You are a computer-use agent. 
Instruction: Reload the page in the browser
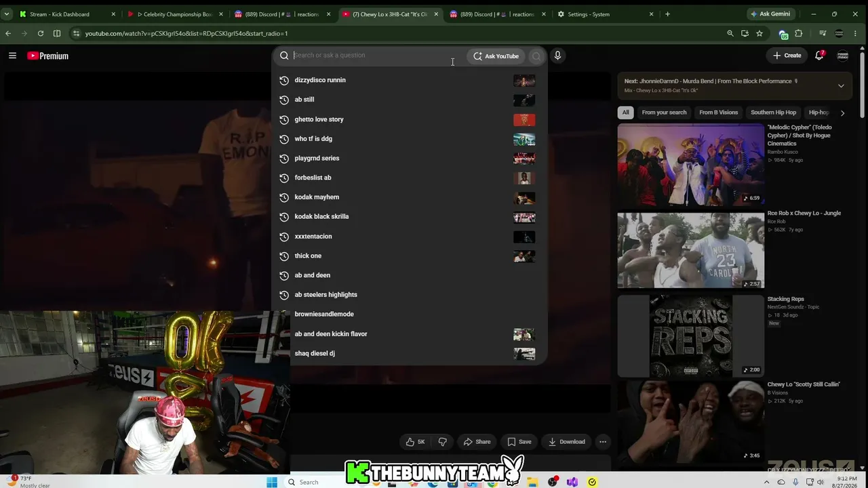pyautogui.click(x=41, y=33)
